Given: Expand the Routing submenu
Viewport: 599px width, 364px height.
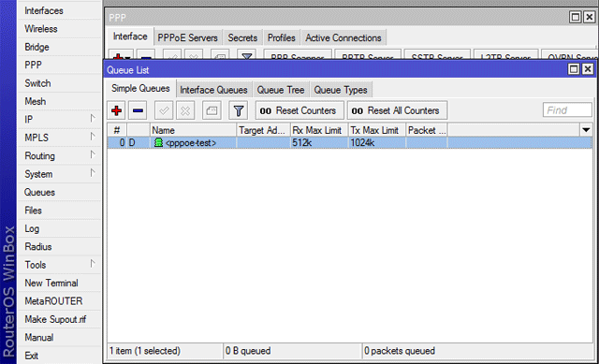Looking at the screenshot, I should coord(93,154).
